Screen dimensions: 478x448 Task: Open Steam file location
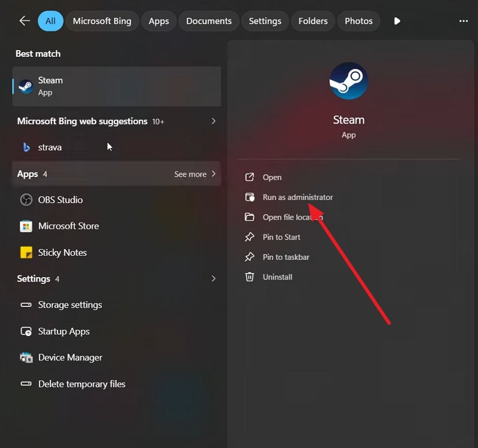292,218
